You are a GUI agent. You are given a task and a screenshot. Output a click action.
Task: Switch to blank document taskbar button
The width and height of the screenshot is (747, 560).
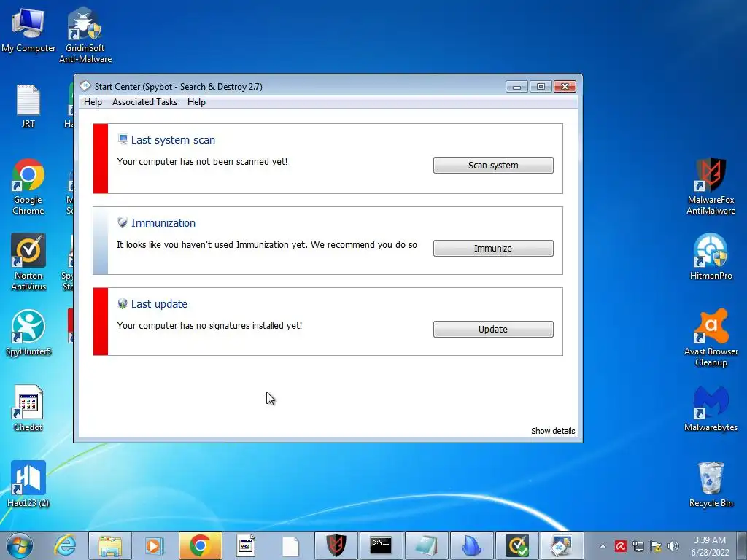pos(290,545)
